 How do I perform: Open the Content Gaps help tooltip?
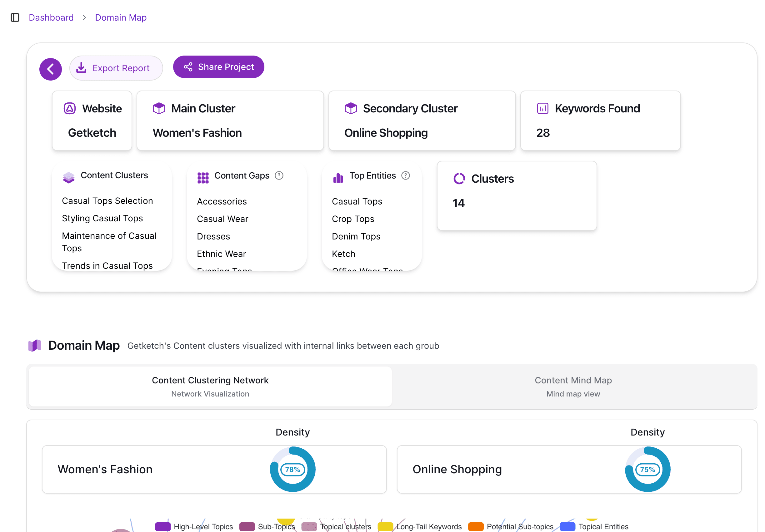(x=279, y=175)
